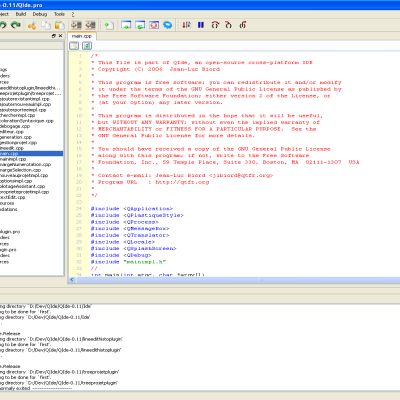Open the Debug menu
The width and height of the screenshot is (400, 400).
pyautogui.click(x=40, y=14)
